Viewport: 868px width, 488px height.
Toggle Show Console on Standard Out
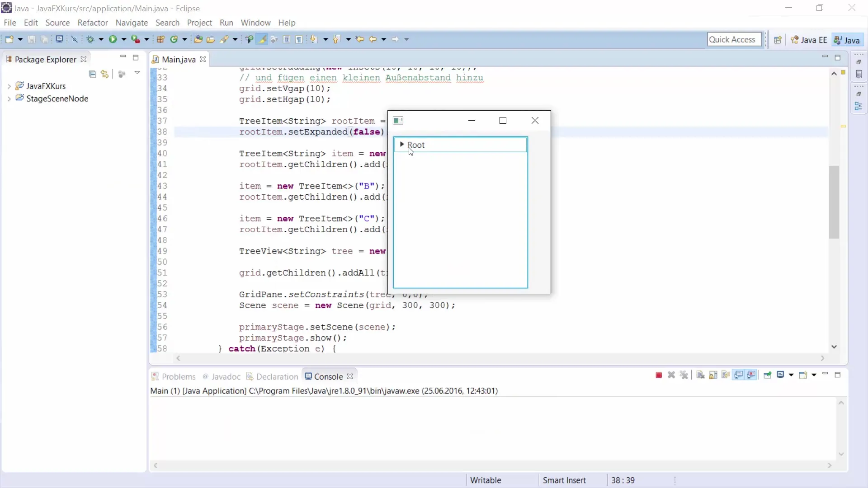coord(738,375)
